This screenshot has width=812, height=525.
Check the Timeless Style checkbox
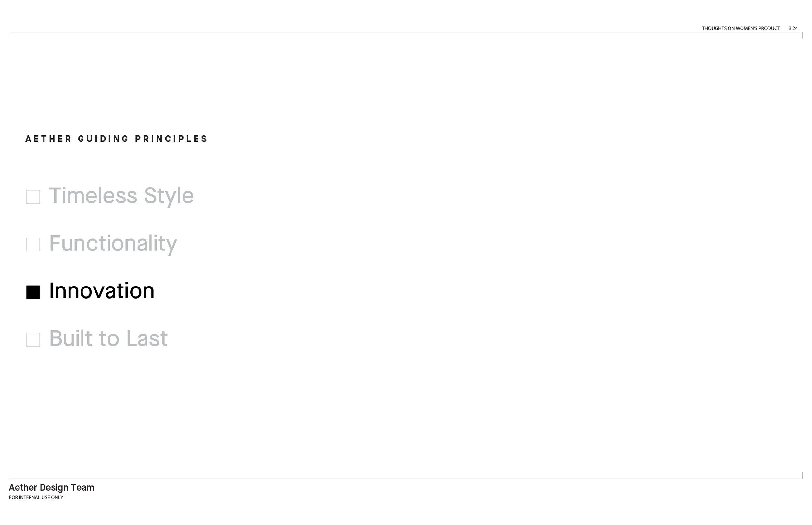click(x=33, y=197)
